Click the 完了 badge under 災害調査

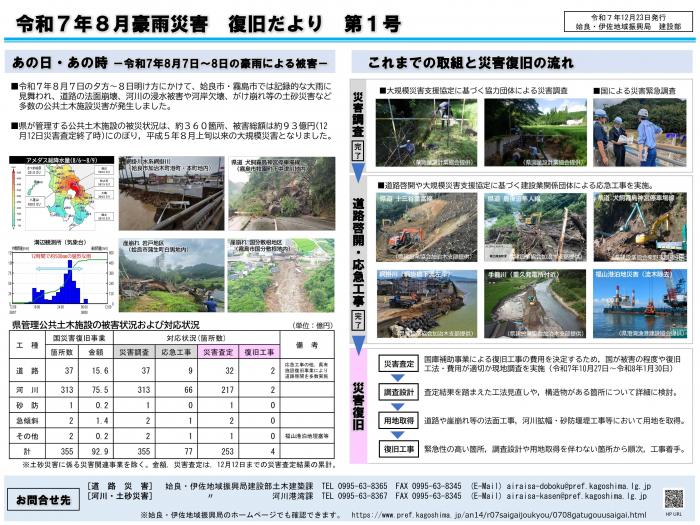point(357,148)
